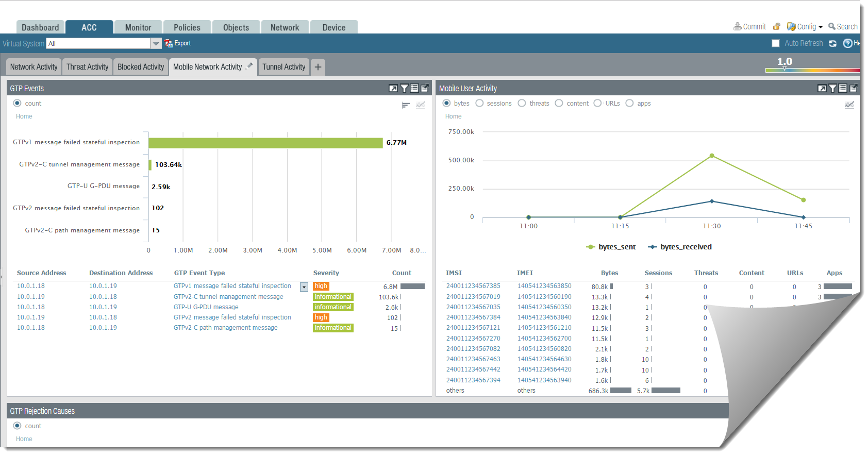Open dropdown arrow beside GTPv1 event type
Image resolution: width=868 pixels, height=455 pixels.
304,287
